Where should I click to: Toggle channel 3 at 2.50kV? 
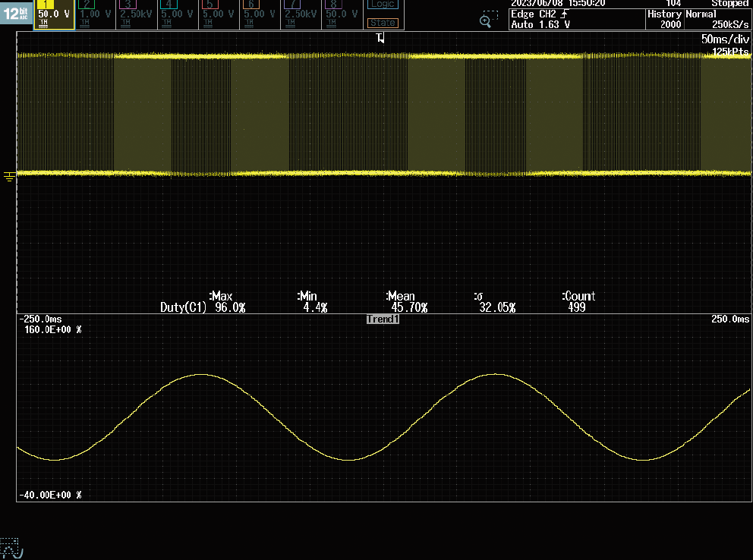(137, 14)
